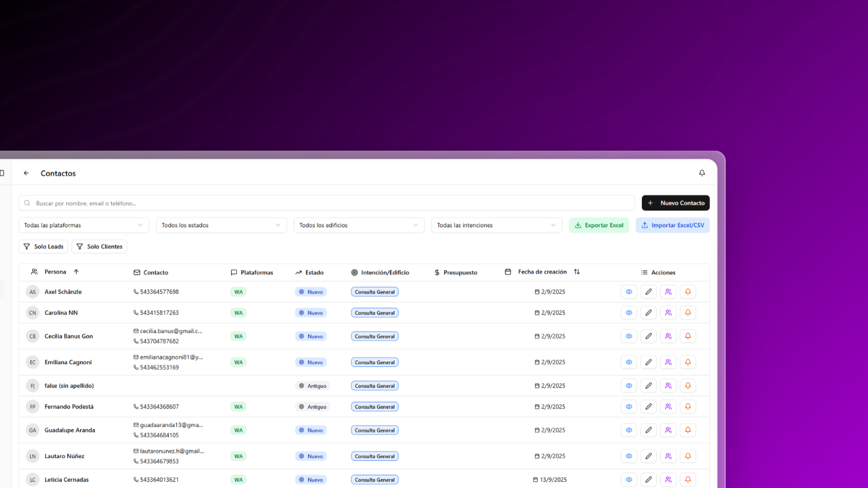The image size is (868, 488).
Task: Click the back arrow beside Contactos
Action: [x=26, y=173]
